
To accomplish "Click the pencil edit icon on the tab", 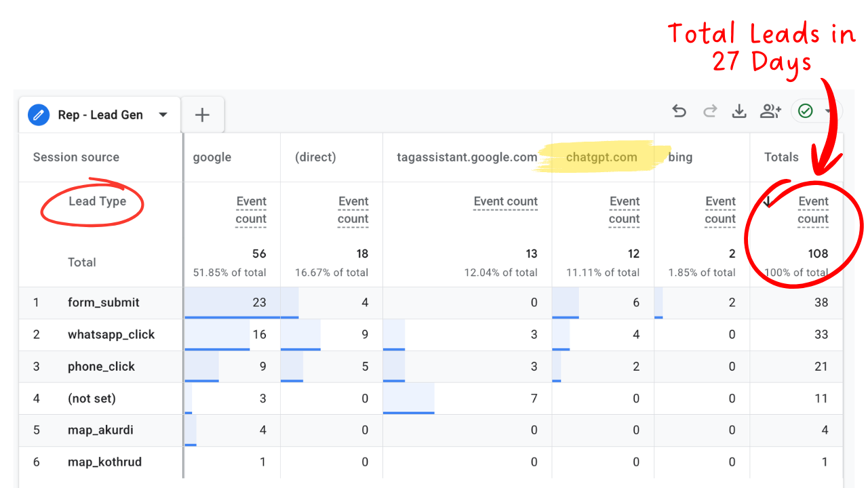I will pos(39,115).
